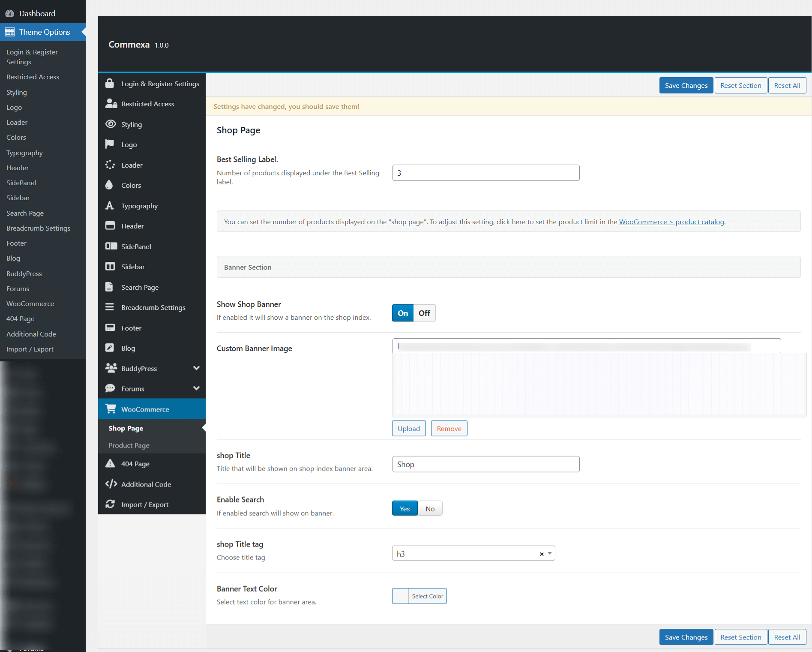
Task: Select Typography in the WordPress admin sidebar
Action: 24,153
